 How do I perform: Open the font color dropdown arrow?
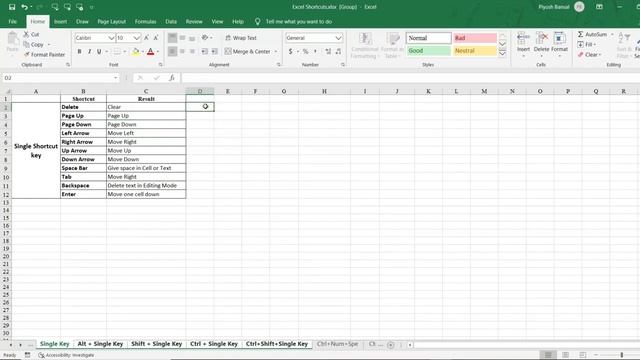coord(158,51)
